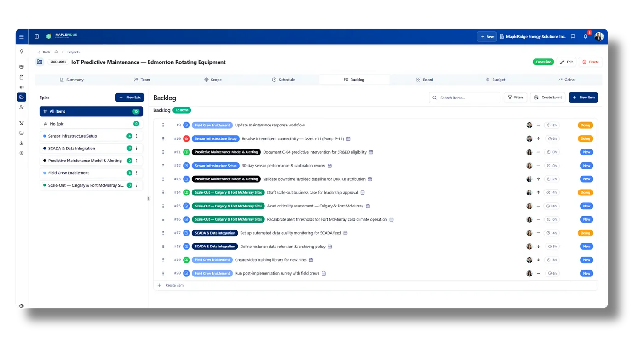Screen dimensions: 644x362
Task: Click the Field Crew Enablement epic color dot
Action: pyautogui.click(x=45, y=173)
